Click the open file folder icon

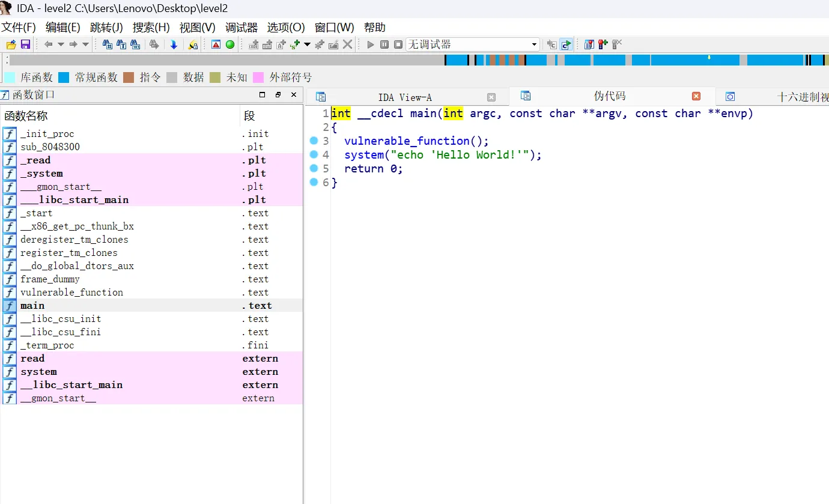(11, 44)
